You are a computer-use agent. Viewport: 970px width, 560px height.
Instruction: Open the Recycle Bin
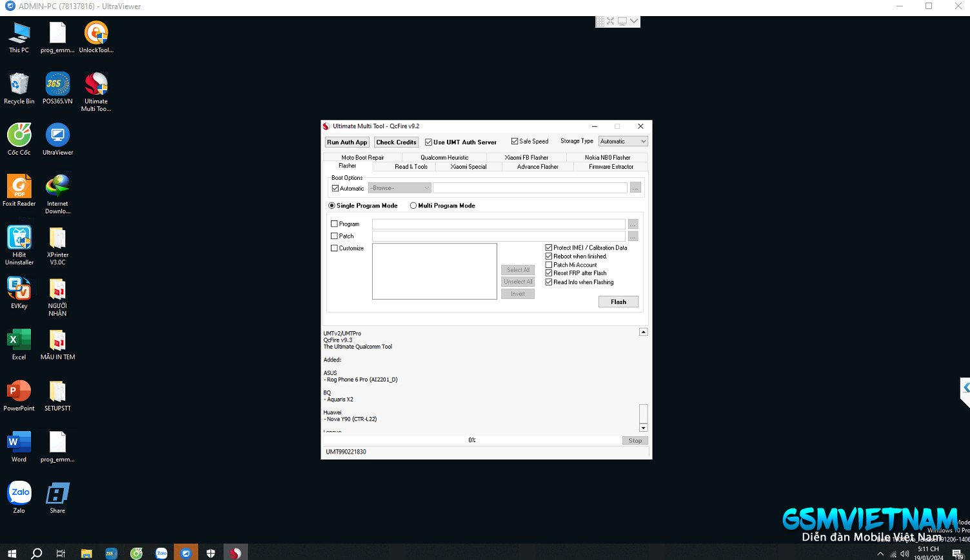click(x=19, y=88)
